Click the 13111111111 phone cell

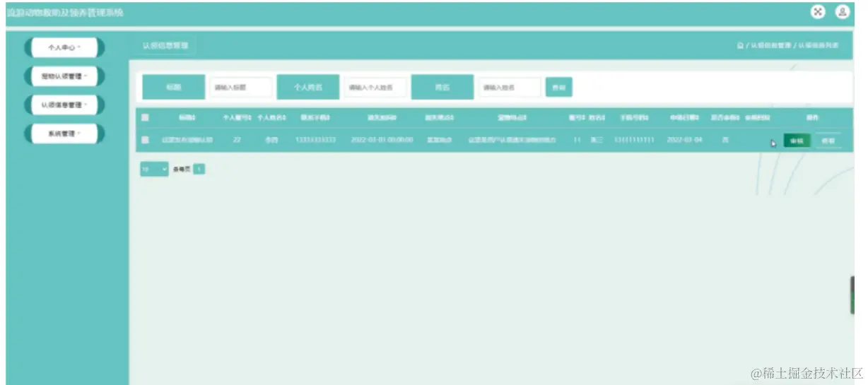[x=634, y=140]
